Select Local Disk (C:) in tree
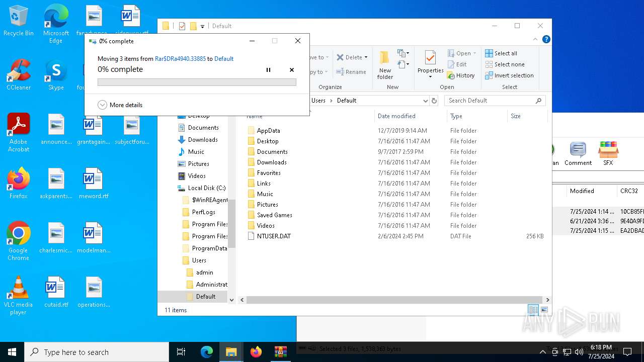644x362 pixels. 206,188
